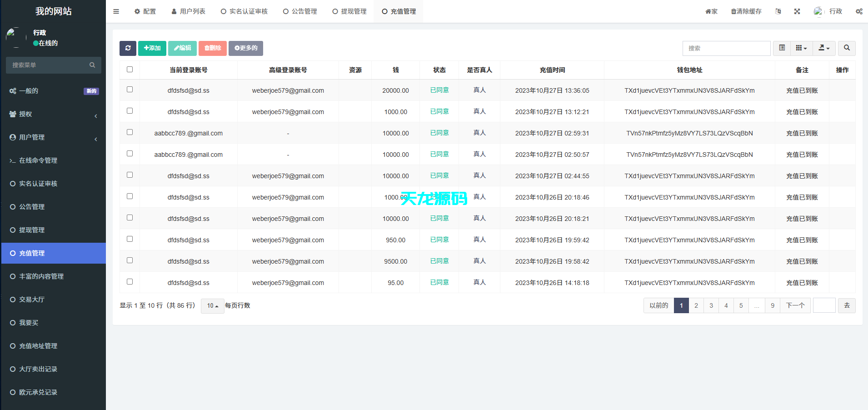The image size is (868, 410).
Task: Click the 更多的 (more) button
Action: click(x=245, y=48)
